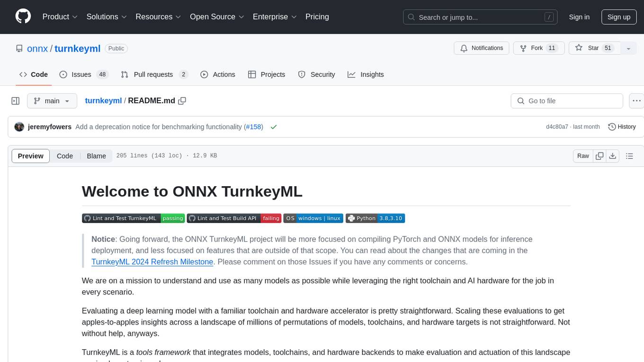Click the Lint and Test TurnkeyML passing badge
644x362 pixels.
click(133, 218)
